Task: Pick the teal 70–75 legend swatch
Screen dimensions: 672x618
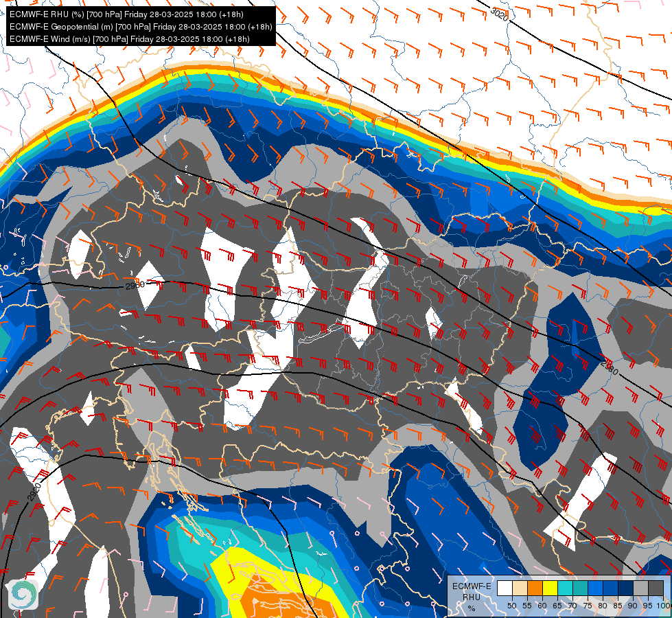Action: tap(580, 588)
